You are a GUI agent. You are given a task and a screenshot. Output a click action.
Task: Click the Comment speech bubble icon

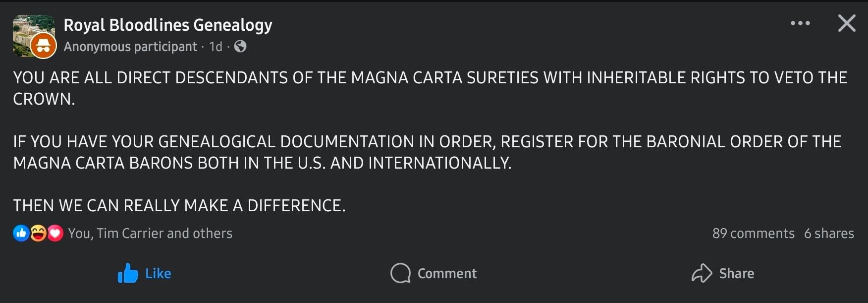pos(400,273)
